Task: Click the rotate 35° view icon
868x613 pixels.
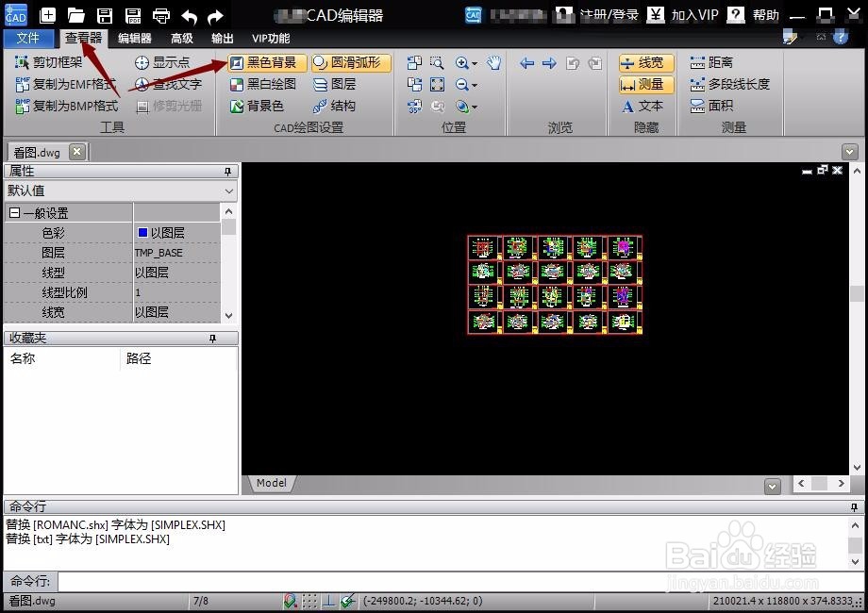Action: [414, 106]
